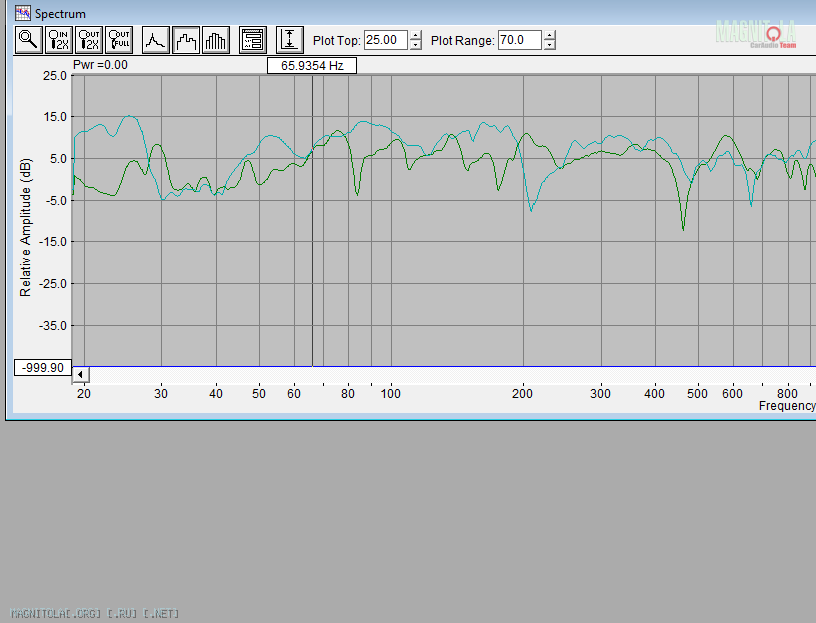Open the spectrum options dialog
This screenshot has height=623, width=816.
[x=253, y=40]
